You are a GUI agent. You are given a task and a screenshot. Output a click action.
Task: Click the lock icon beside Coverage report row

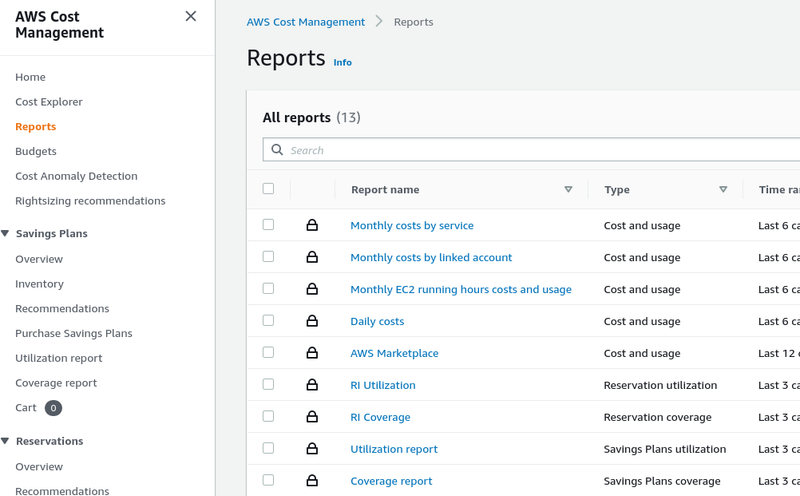[312, 481]
